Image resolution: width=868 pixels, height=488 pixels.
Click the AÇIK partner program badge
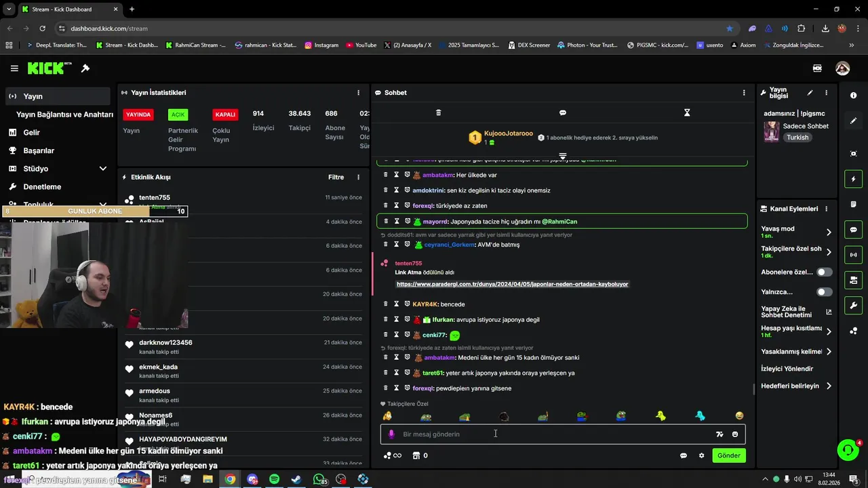point(178,115)
